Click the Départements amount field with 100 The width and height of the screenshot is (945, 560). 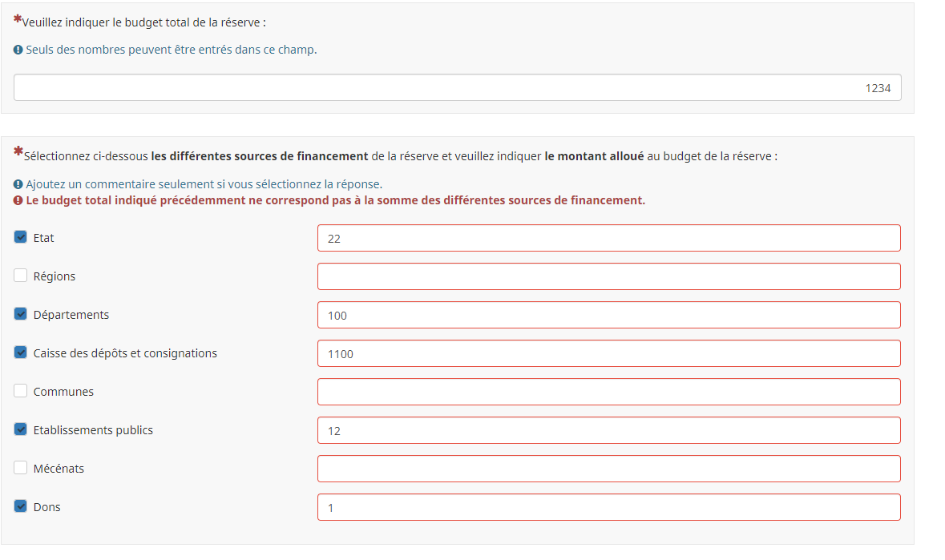point(608,316)
